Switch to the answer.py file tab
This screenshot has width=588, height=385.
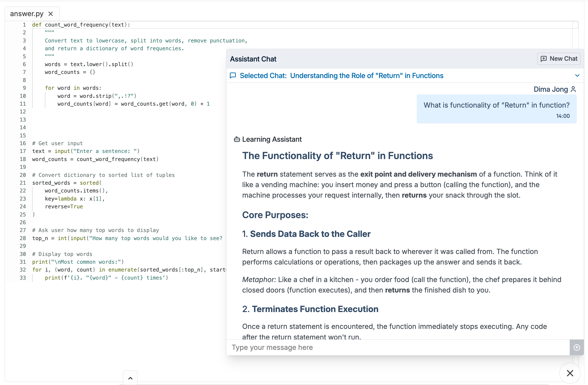[x=27, y=14]
